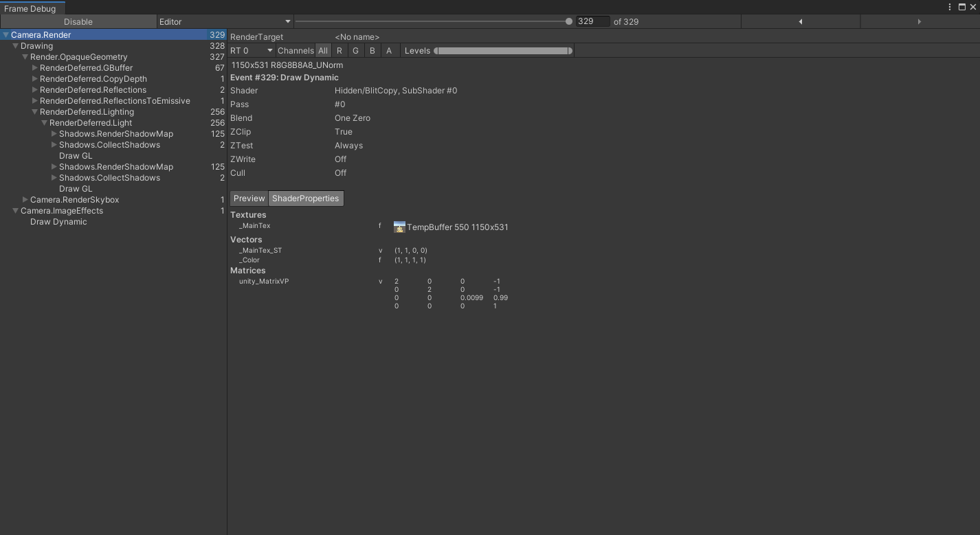This screenshot has height=535, width=980.
Task: Expand RenderDeferred.ReflectionsToEmissive node
Action: (x=35, y=101)
